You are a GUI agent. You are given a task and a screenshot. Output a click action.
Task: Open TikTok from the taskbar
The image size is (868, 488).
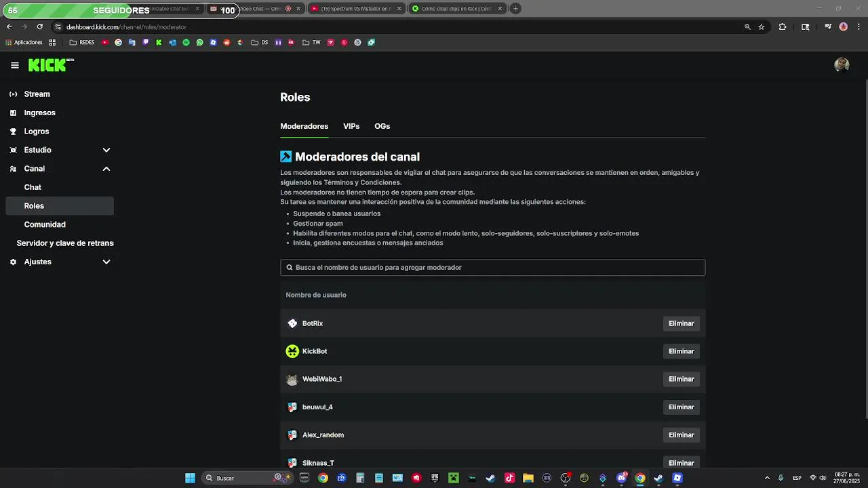point(509,478)
